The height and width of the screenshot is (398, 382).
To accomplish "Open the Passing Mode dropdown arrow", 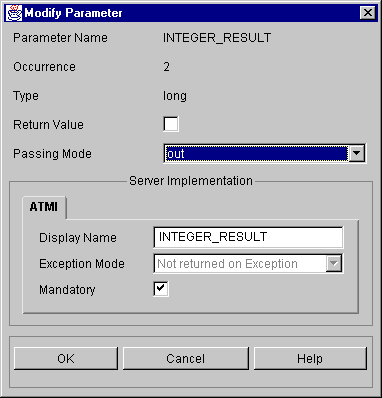I will point(357,153).
